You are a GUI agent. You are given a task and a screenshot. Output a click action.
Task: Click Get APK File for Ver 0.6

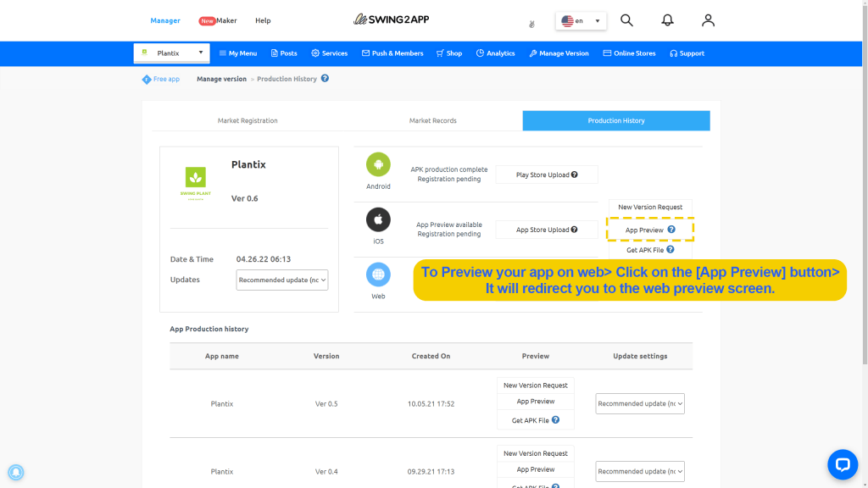coord(650,250)
